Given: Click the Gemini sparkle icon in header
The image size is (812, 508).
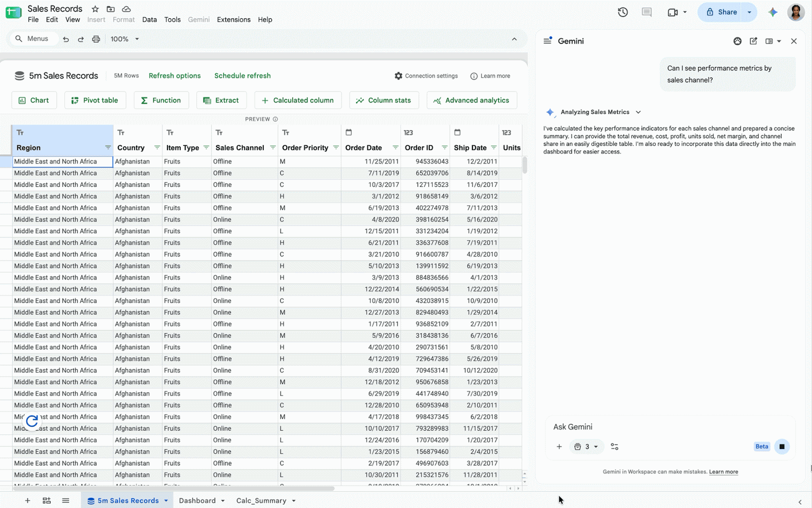Looking at the screenshot, I should tap(772, 12).
